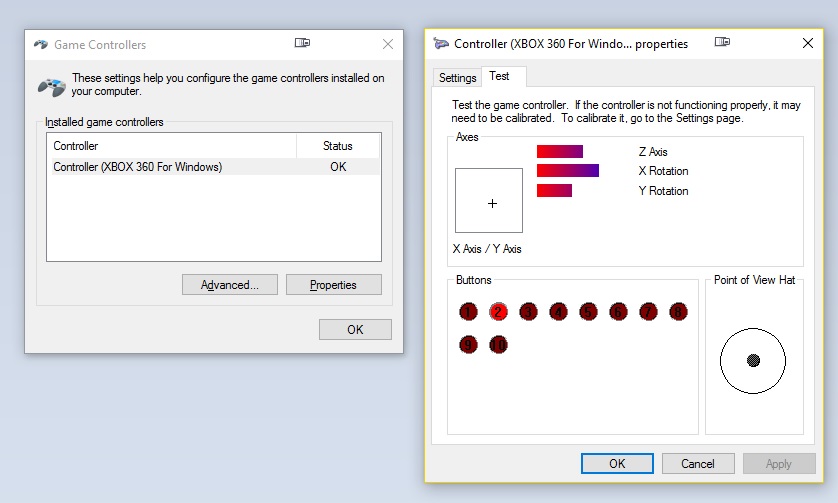Click the Point of View Hat circle
838x503 pixels.
pos(753,360)
